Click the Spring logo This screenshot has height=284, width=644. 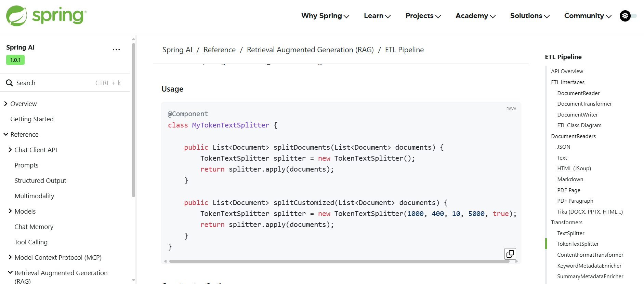click(47, 16)
